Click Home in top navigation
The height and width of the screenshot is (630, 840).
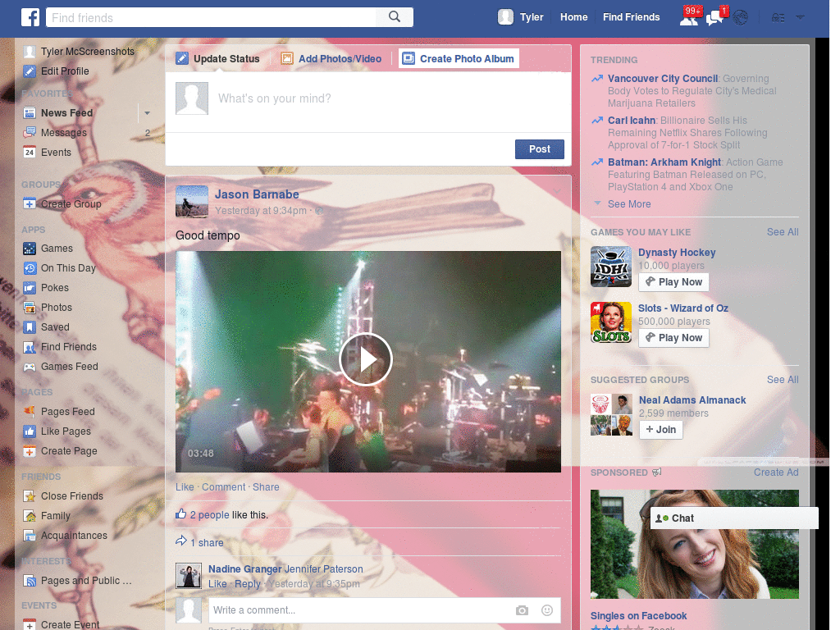coord(573,17)
